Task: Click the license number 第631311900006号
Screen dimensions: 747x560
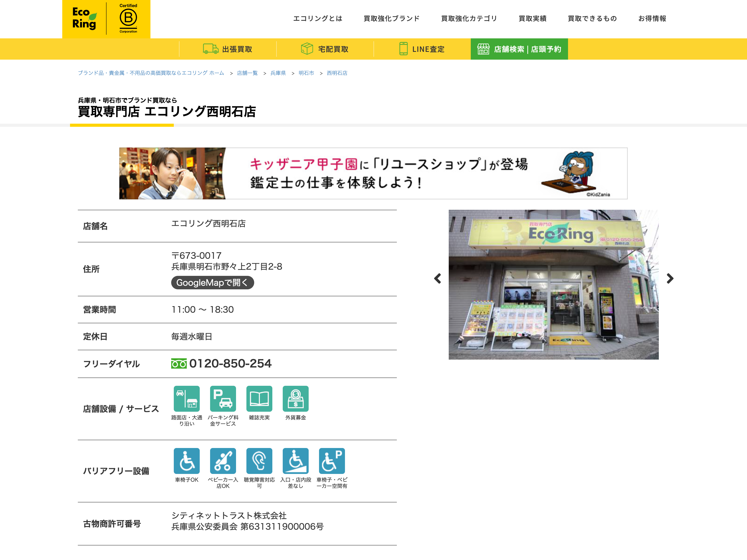Action: tap(282, 527)
